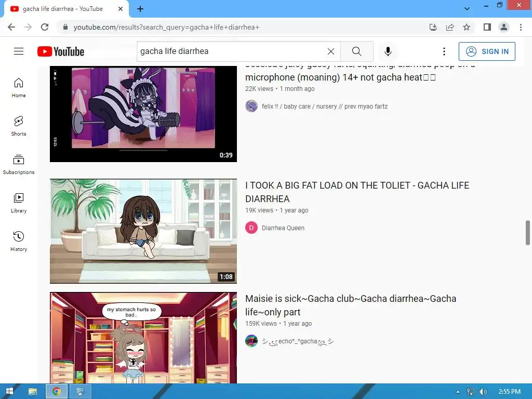Open the Maisie is sick video title
The width and height of the screenshot is (532, 399).
point(351,305)
